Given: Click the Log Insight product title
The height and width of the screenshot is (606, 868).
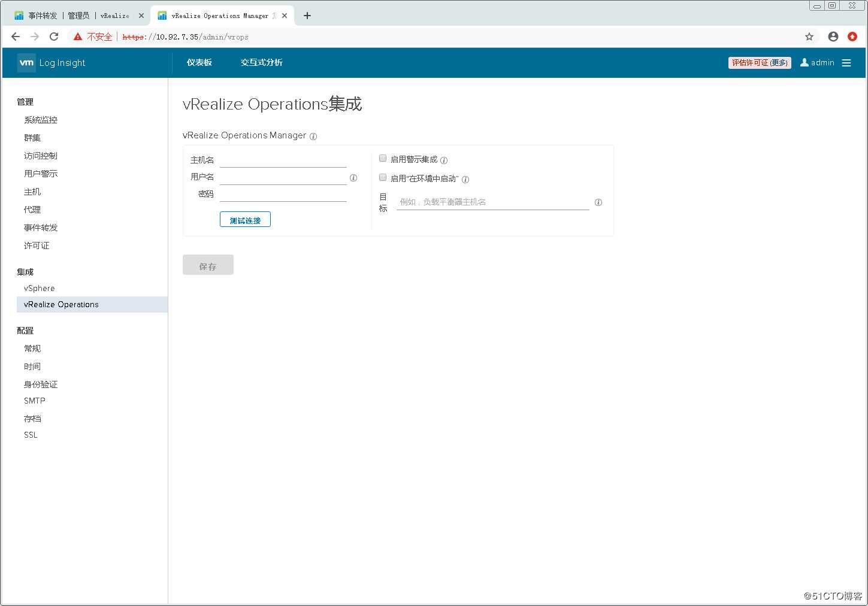Looking at the screenshot, I should tap(62, 63).
